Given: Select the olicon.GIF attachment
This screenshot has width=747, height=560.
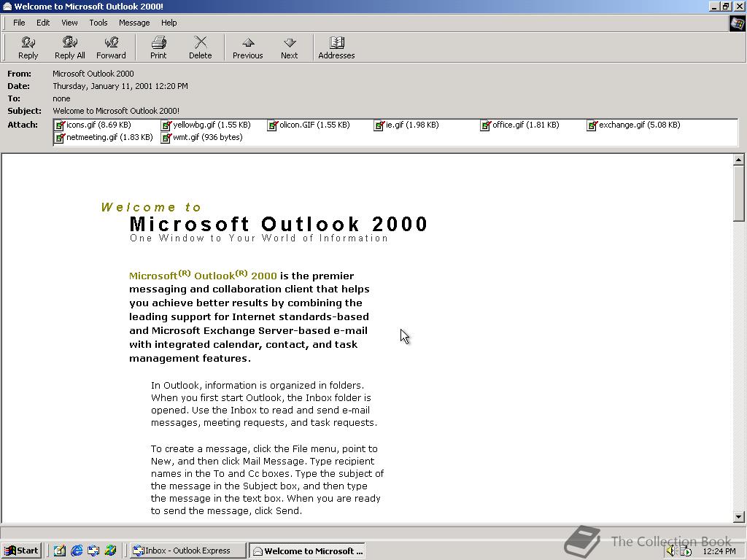Looking at the screenshot, I should pyautogui.click(x=309, y=125).
